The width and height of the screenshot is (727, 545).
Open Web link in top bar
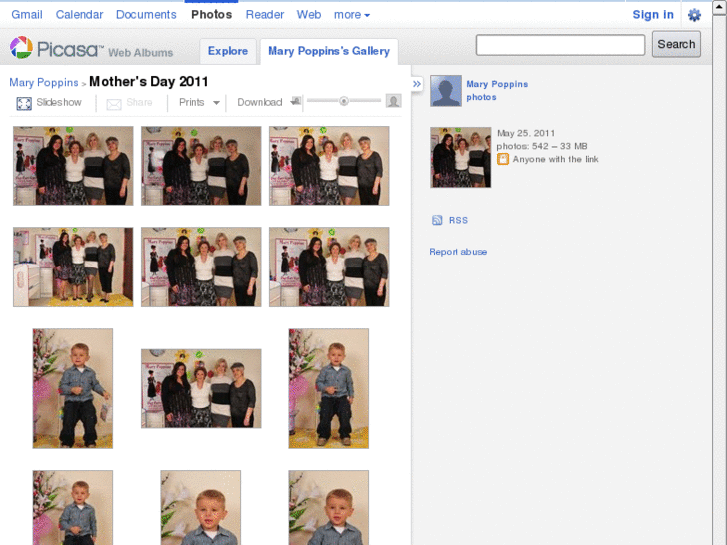click(309, 15)
